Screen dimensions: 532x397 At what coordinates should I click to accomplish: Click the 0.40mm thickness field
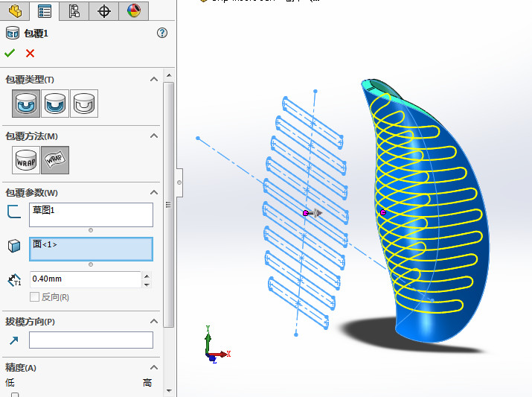85,279
